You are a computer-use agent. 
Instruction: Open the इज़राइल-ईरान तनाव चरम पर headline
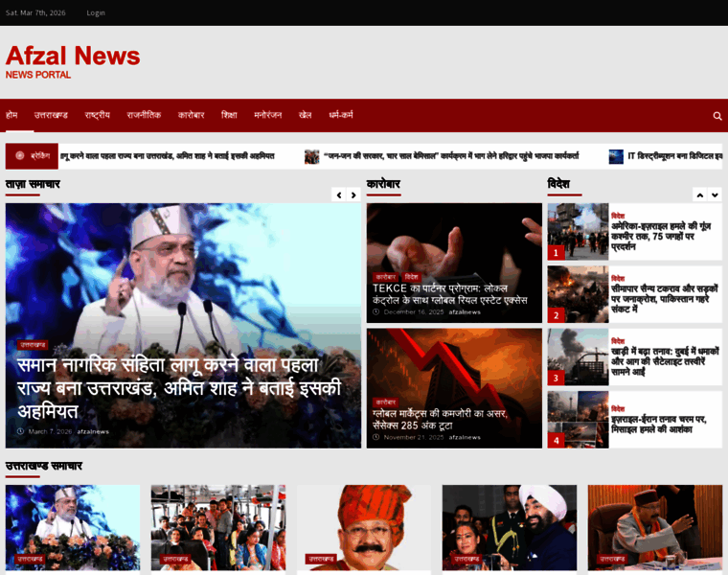pyautogui.click(x=659, y=425)
